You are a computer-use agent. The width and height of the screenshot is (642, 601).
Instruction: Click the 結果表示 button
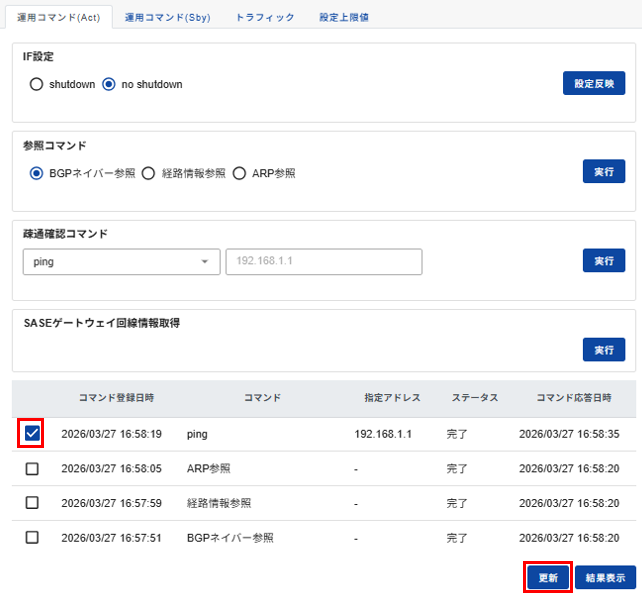pyautogui.click(x=605, y=578)
